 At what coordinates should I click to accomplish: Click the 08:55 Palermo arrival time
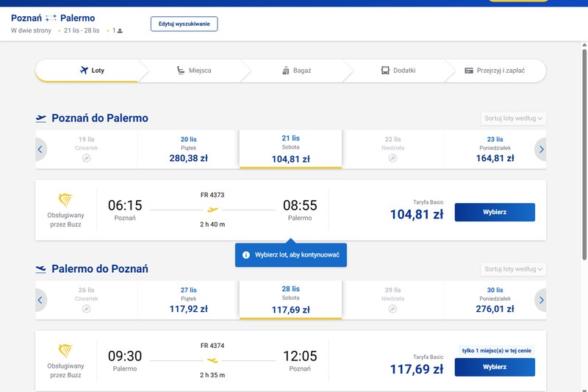(x=300, y=205)
